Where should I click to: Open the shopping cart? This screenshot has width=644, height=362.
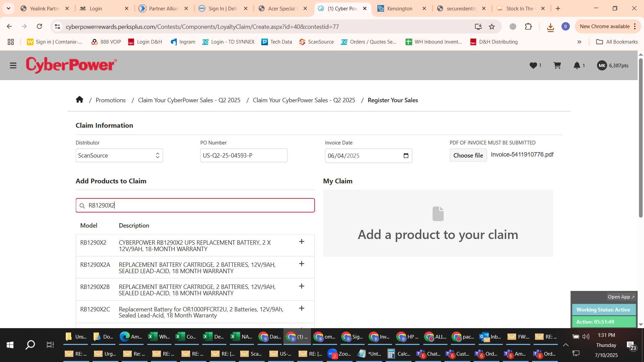[557, 65]
